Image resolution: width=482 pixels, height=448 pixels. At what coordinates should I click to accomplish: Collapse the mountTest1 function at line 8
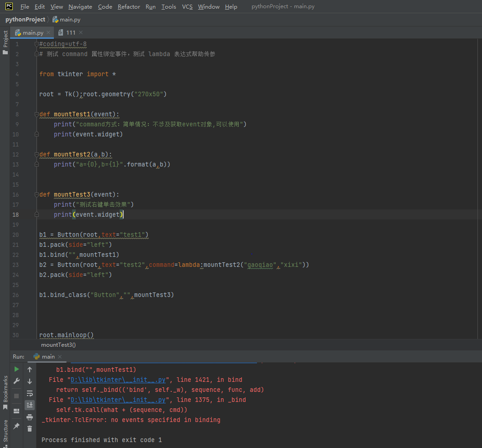tap(37, 115)
